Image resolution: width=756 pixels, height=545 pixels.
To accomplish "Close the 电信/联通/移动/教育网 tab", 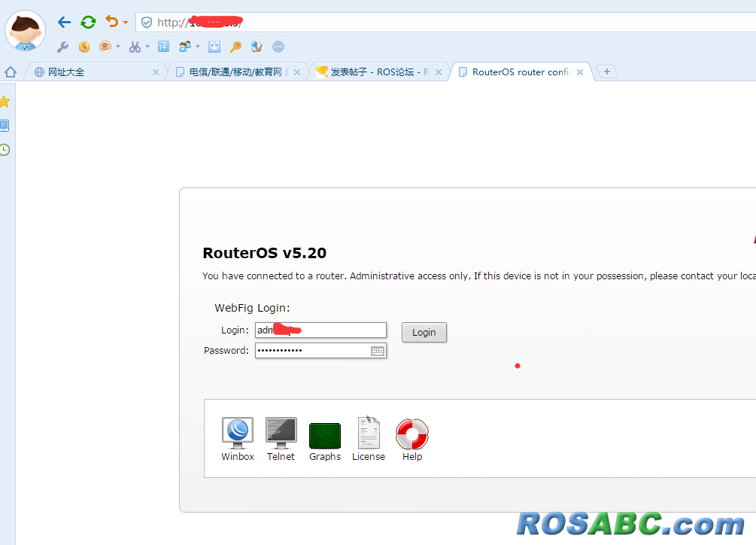I will 297,72.
